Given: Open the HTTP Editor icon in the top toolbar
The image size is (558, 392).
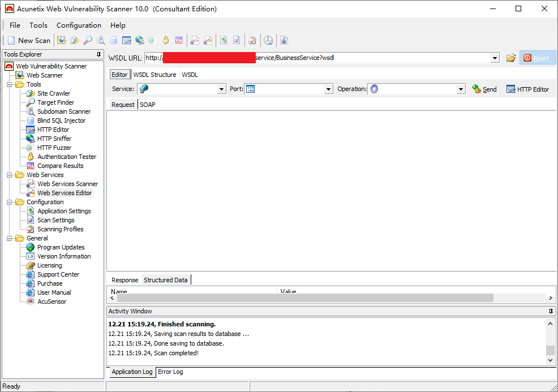Looking at the screenshot, I should 127,40.
